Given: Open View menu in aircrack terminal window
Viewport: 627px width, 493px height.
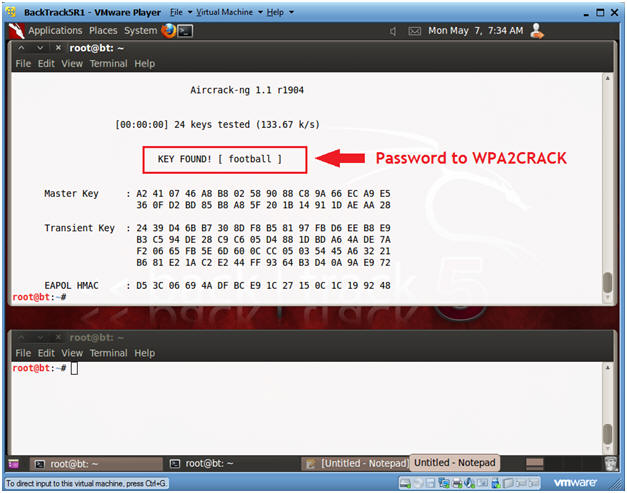Looking at the screenshot, I should pyautogui.click(x=72, y=64).
